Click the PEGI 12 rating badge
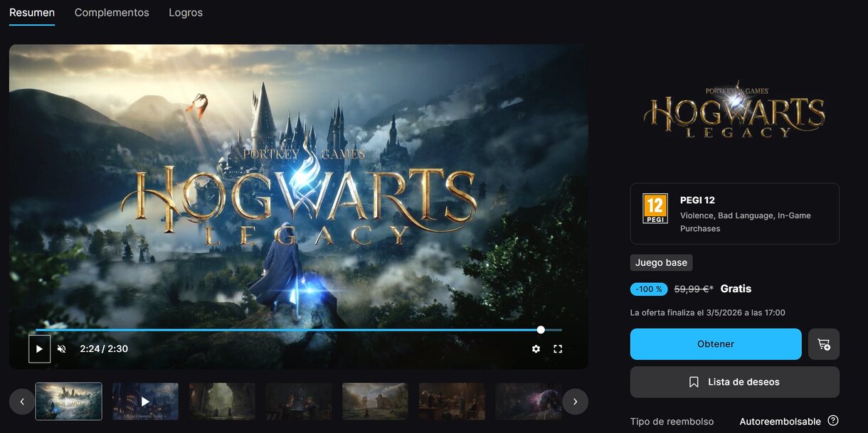 [655, 209]
